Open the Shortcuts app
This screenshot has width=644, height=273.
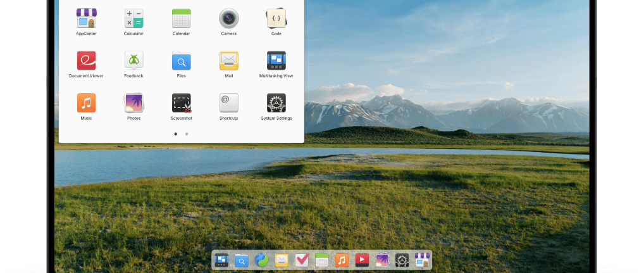point(229,103)
